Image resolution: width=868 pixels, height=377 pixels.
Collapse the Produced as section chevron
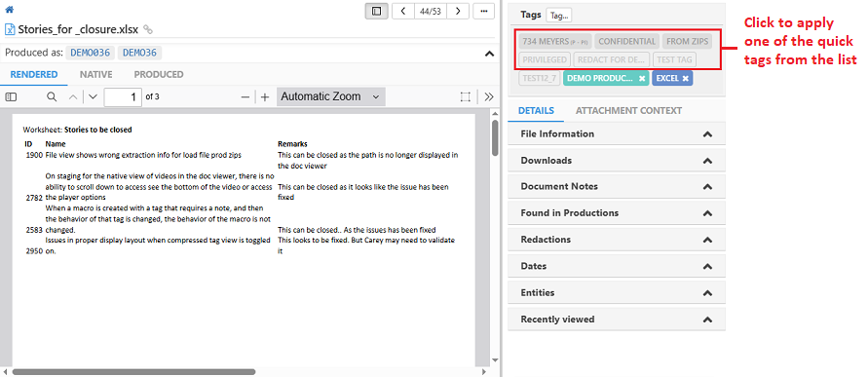pos(489,54)
